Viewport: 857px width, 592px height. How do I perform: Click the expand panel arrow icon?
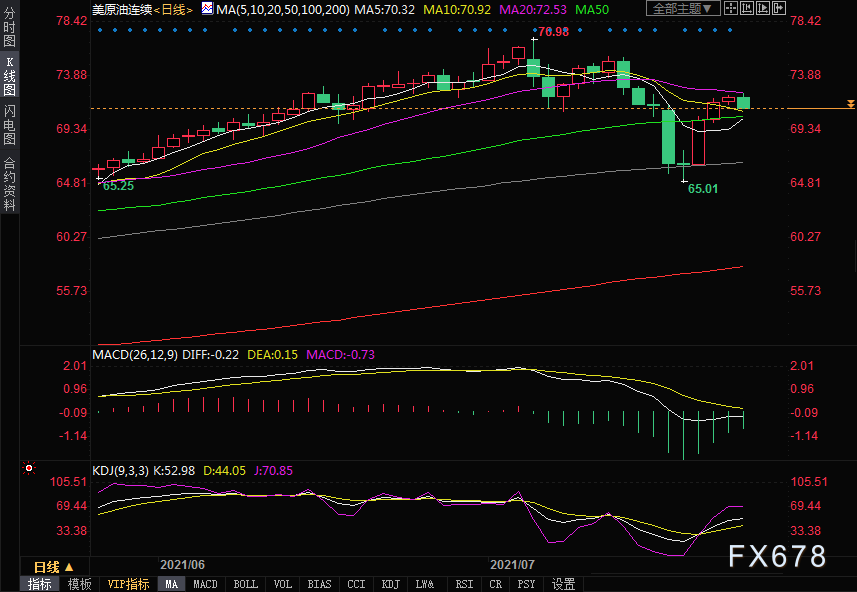click(x=779, y=8)
